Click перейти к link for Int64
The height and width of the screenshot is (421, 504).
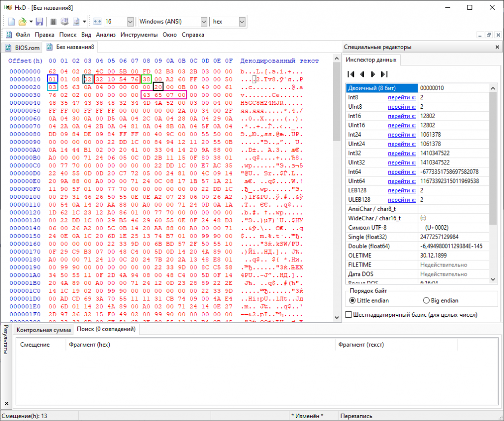tap(402, 172)
